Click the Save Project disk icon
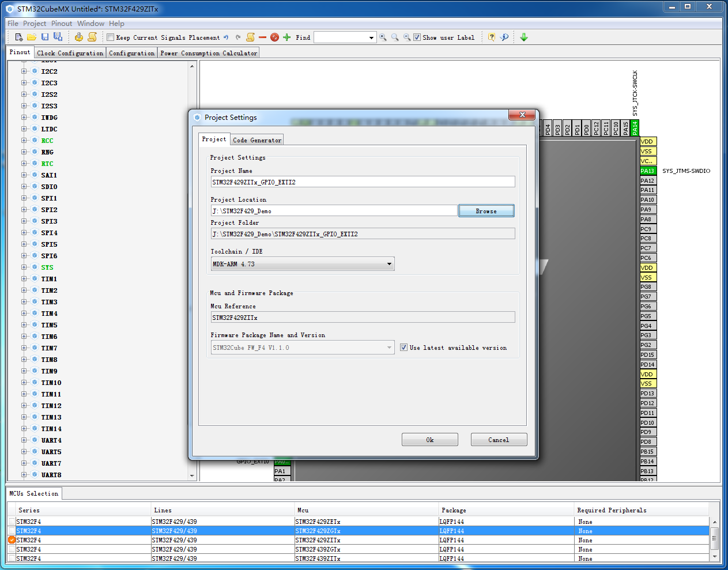 (x=45, y=37)
